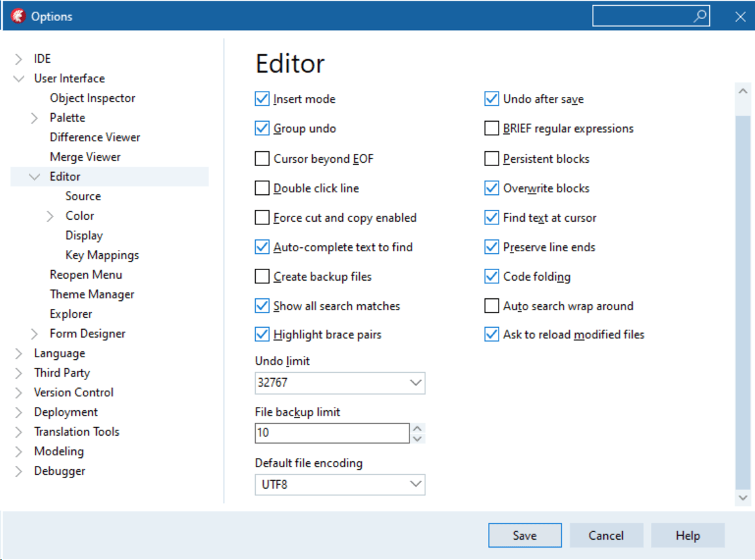Screen dimensions: 755x560
Task: Click the Save button
Action: pyautogui.click(x=525, y=535)
